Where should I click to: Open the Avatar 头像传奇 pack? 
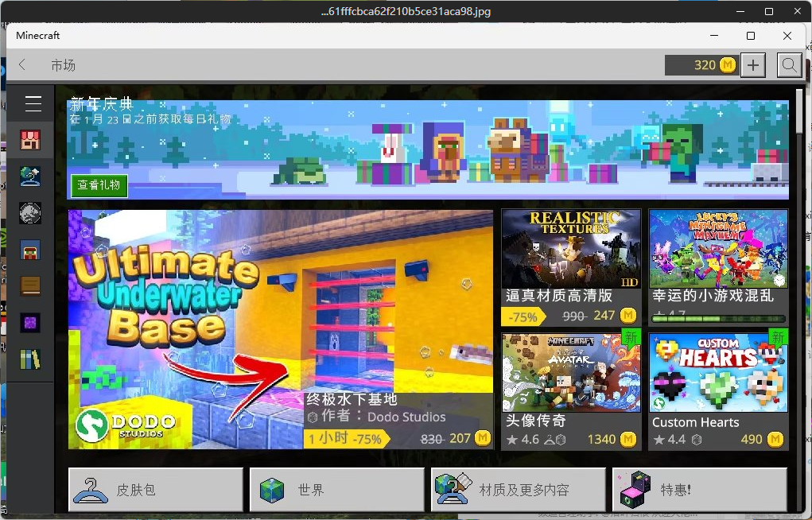(571, 391)
